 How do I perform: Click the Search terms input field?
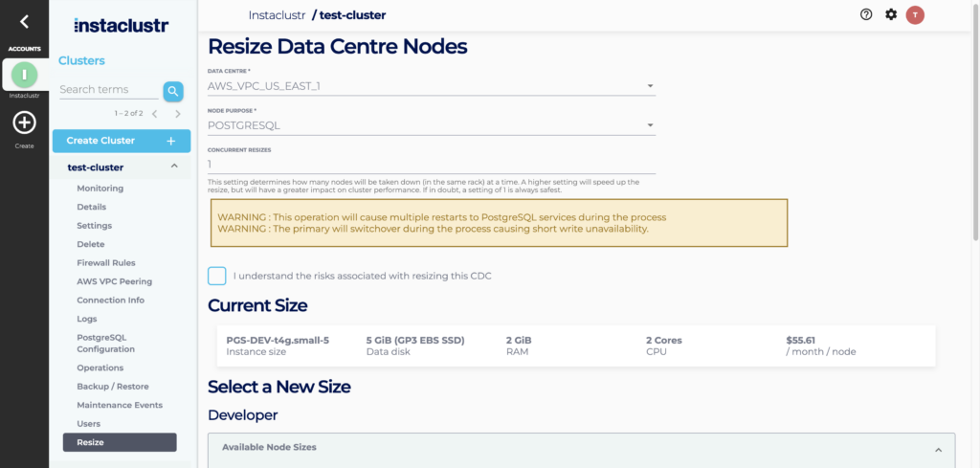(x=107, y=90)
